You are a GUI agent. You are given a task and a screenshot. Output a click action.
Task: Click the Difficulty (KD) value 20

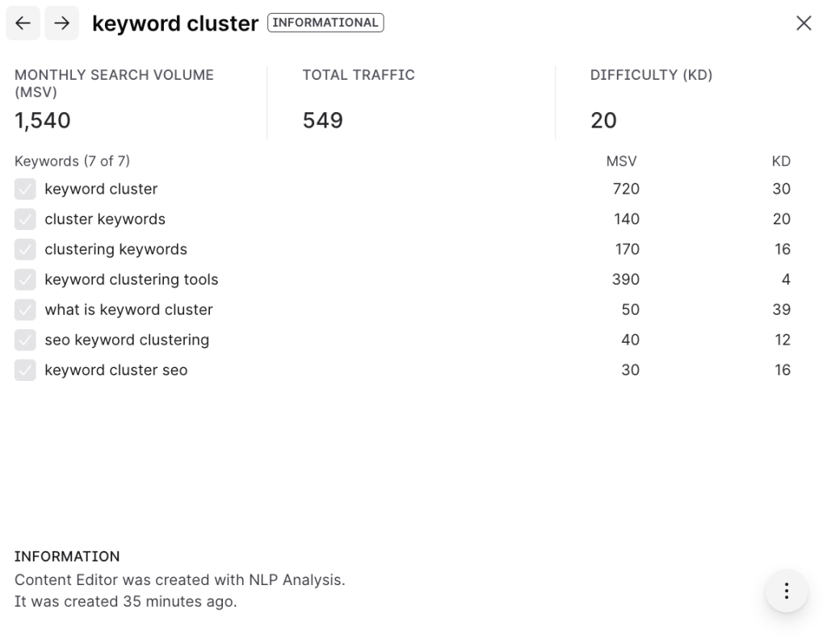(603, 121)
